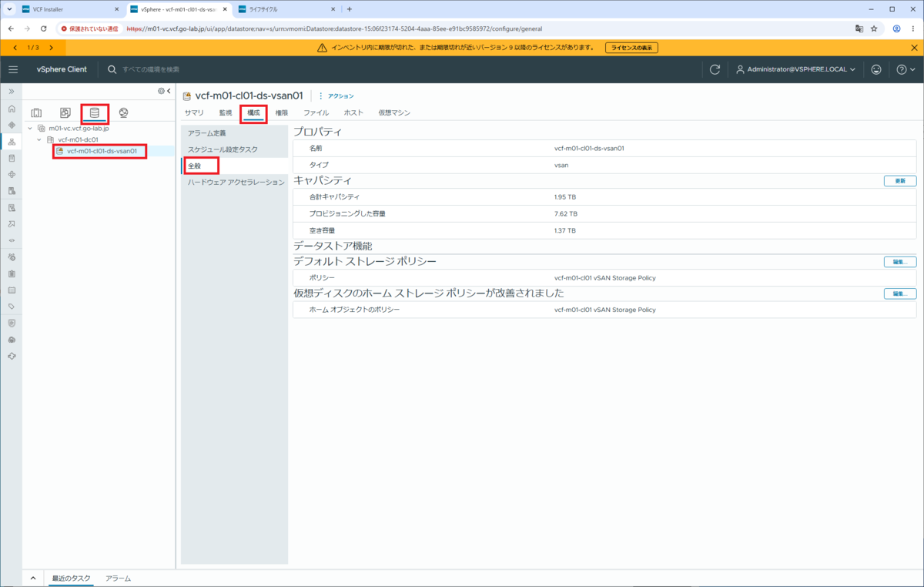
Task: Collapse m01-vc.vcf.go-lab.jp tree node
Action: coord(30,129)
